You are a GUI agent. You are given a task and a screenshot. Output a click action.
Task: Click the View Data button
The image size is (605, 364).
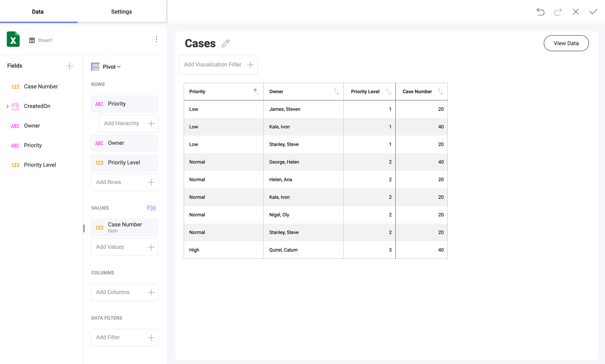coord(566,43)
